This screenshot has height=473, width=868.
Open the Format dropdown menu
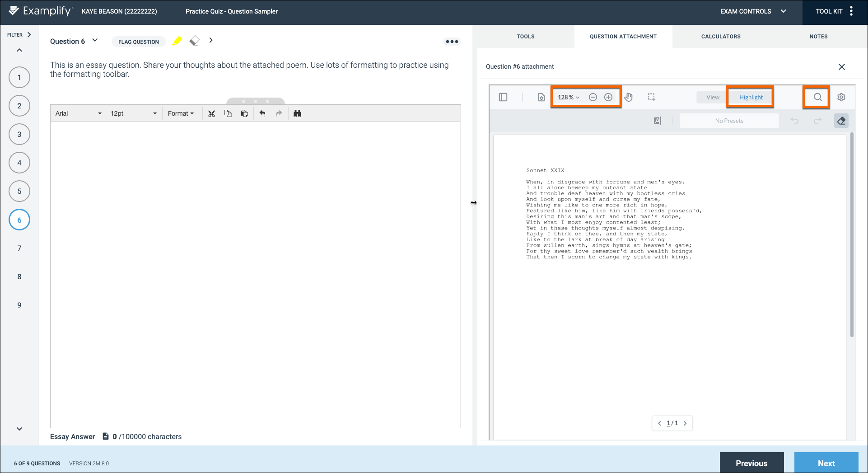coord(181,113)
